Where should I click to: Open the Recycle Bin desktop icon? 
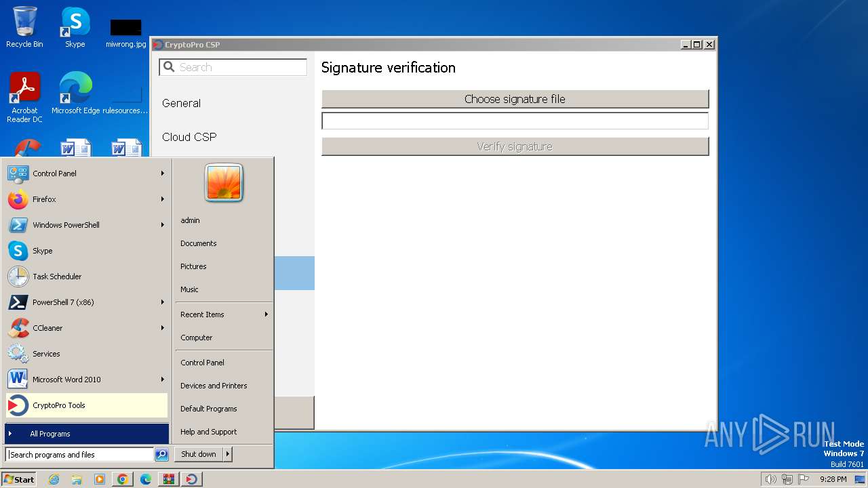click(x=24, y=27)
